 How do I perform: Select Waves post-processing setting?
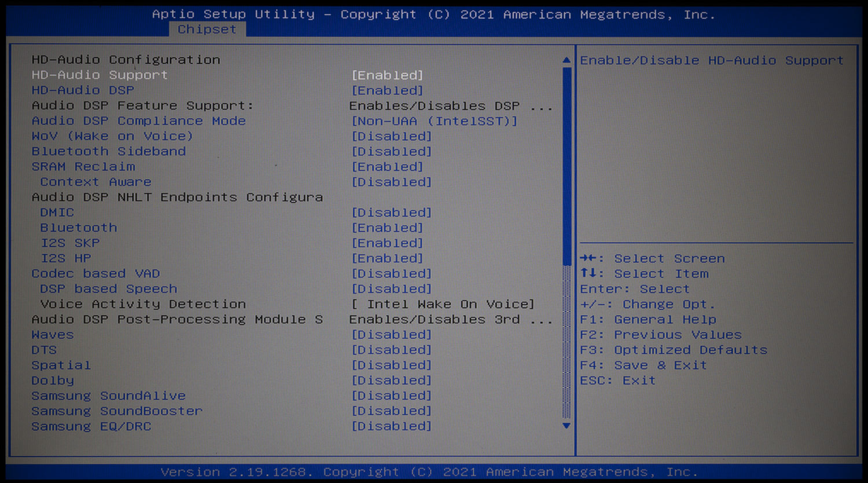point(53,335)
